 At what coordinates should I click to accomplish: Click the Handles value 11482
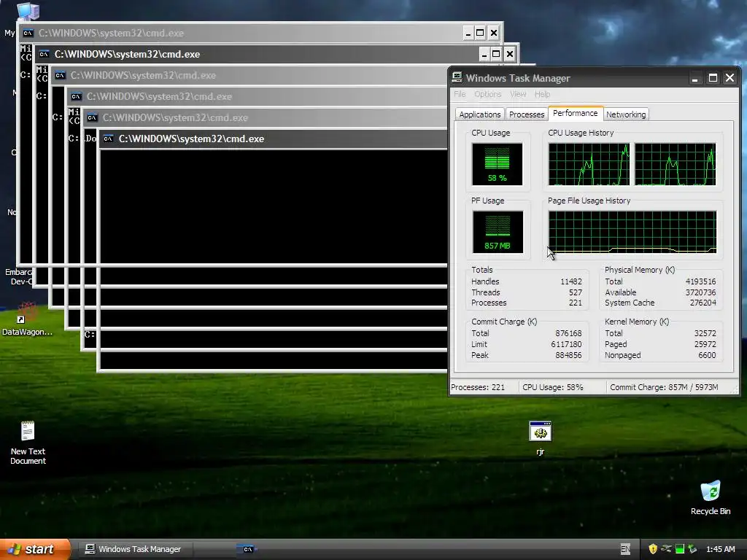click(570, 281)
